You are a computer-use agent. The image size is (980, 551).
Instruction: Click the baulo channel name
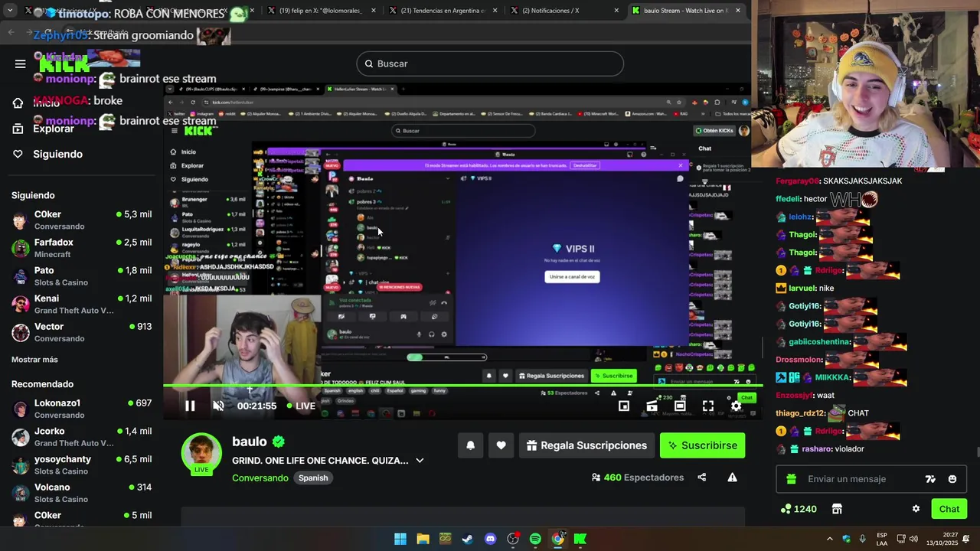[250, 442]
